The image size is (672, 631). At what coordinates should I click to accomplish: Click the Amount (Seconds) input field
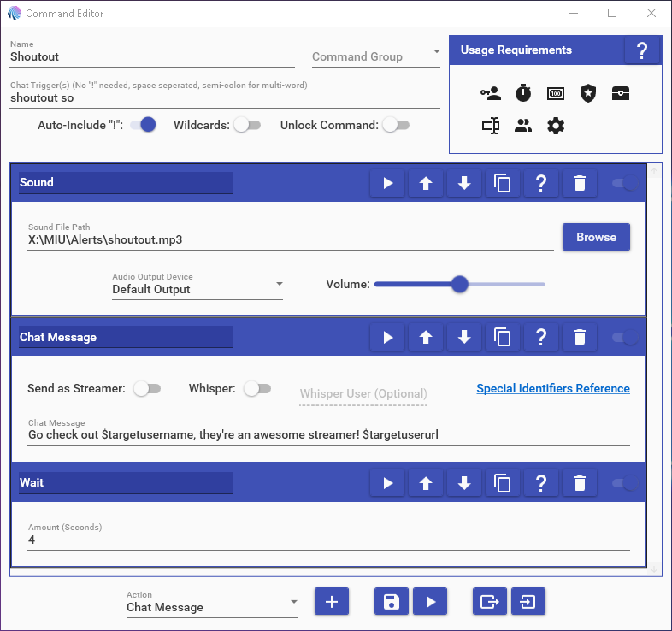328,540
